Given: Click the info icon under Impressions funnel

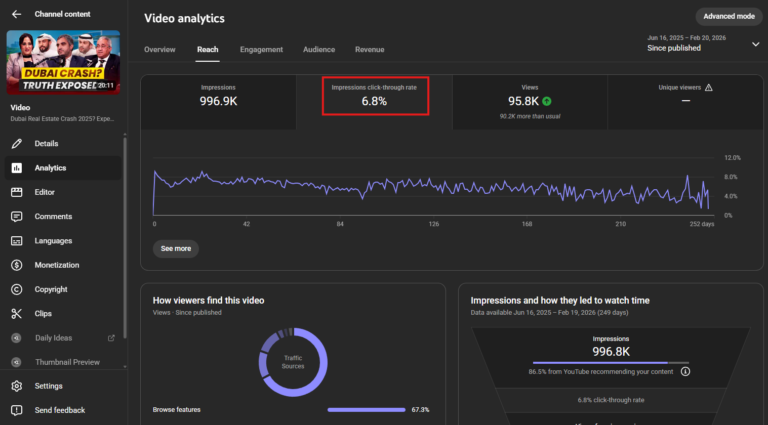Looking at the screenshot, I should (x=685, y=371).
